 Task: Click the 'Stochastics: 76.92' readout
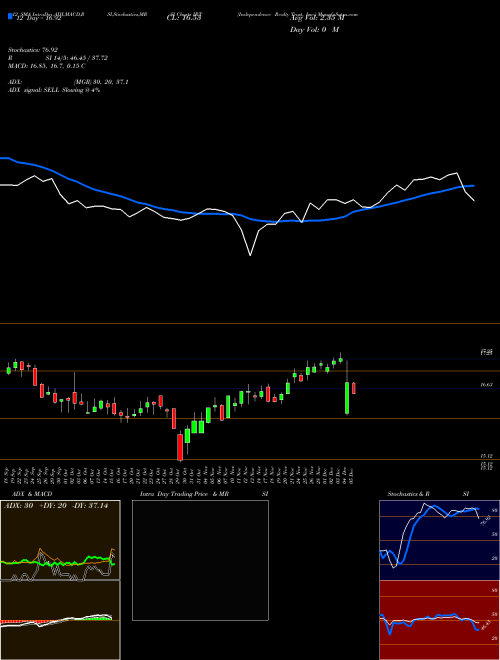33,50
